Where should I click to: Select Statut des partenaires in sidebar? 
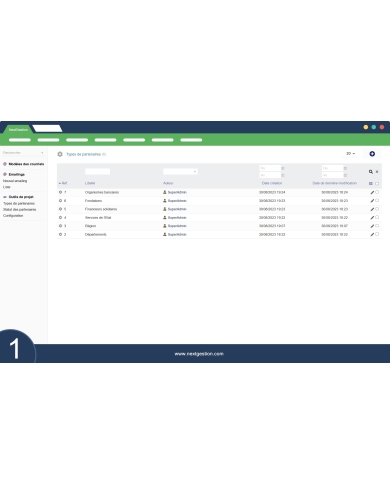point(20,210)
